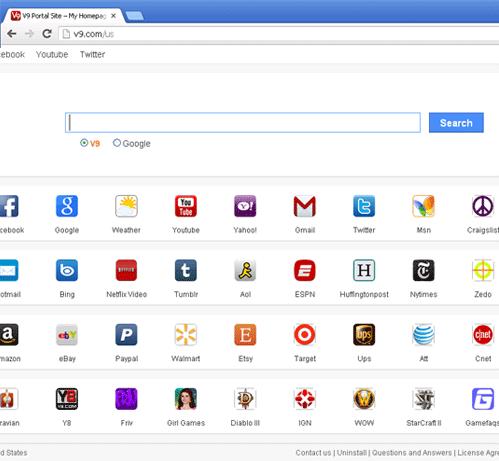
Task: Open a new browser tab
Action: [135, 16]
